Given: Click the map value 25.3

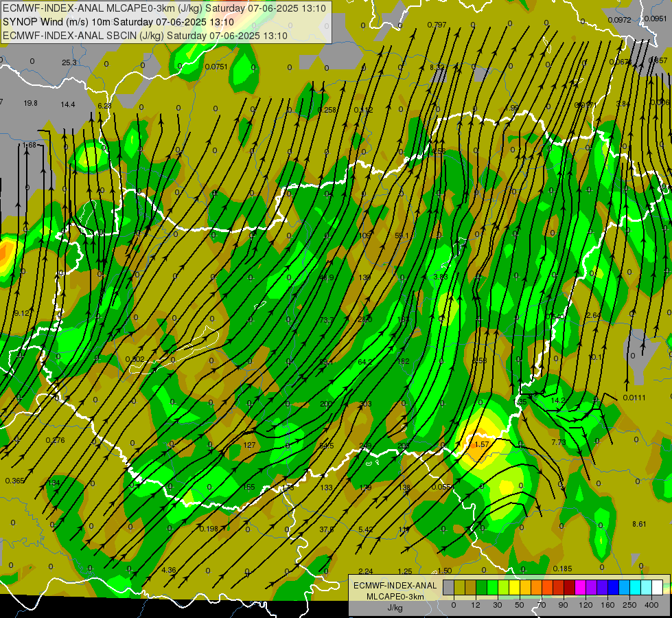Looking at the screenshot, I should [x=69, y=62].
